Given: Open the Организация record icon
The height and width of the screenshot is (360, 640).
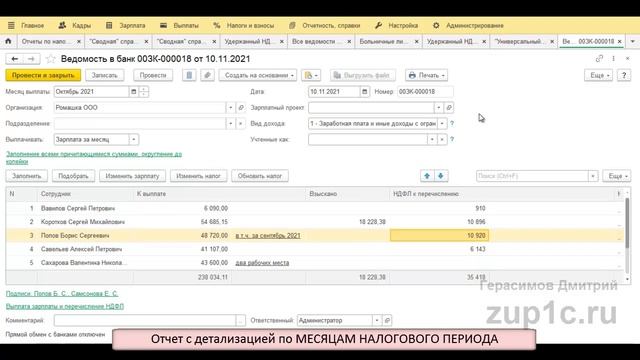Looking at the screenshot, I should [241, 108].
